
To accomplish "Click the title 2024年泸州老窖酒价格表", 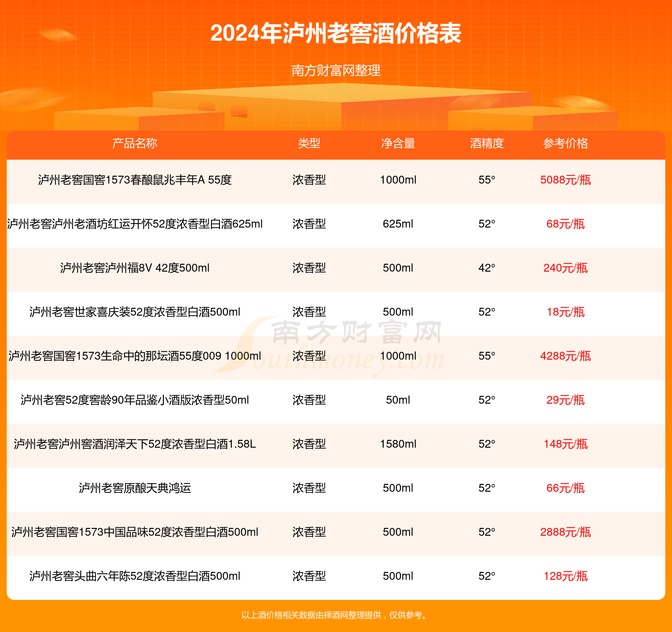I will (x=336, y=33).
